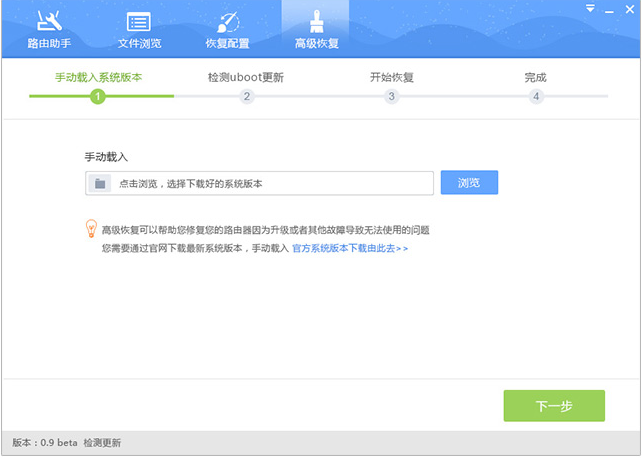642x458 pixels.
Task: Select the 高级恢复 brush icon
Action: [x=316, y=21]
